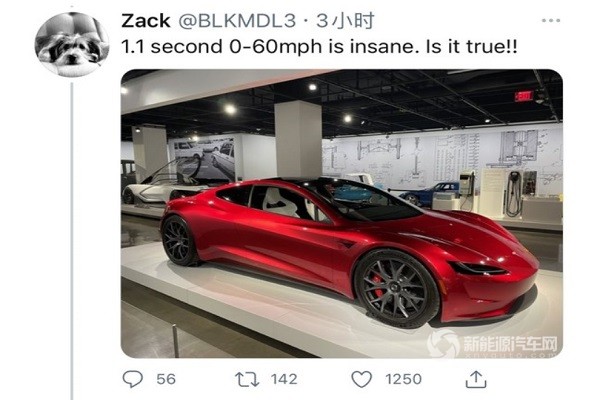Click the red EXIT sign in photo
600x400 pixels.
[524, 96]
